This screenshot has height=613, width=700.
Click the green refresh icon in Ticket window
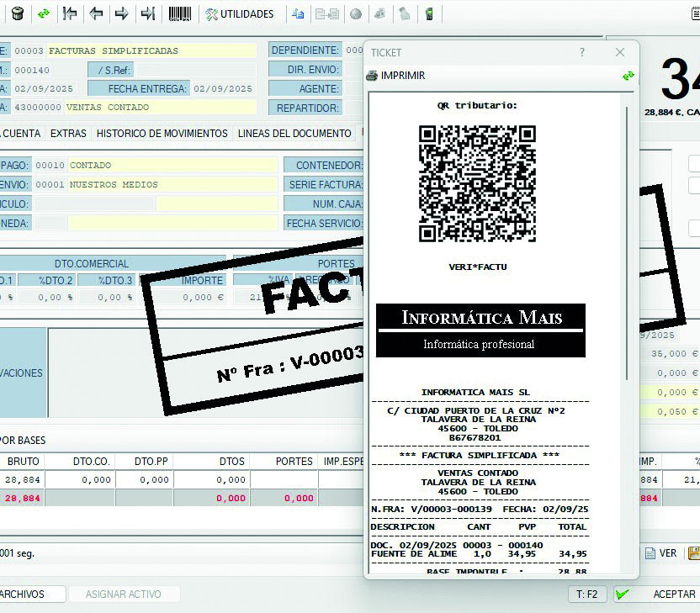pos(628,76)
